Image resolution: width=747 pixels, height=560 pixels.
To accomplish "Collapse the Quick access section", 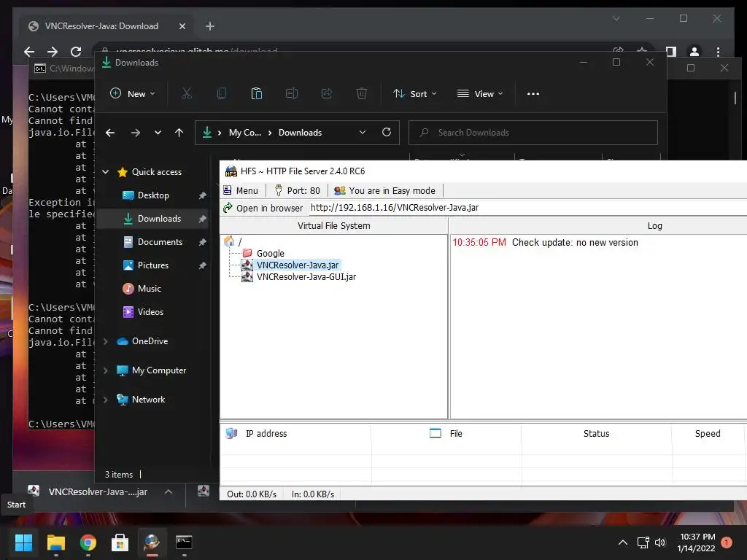I will click(x=105, y=172).
